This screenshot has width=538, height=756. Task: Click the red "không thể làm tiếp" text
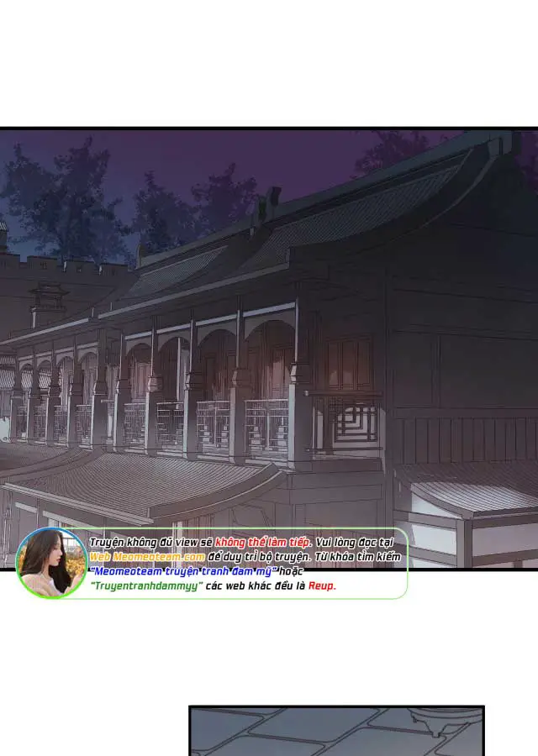(263, 543)
